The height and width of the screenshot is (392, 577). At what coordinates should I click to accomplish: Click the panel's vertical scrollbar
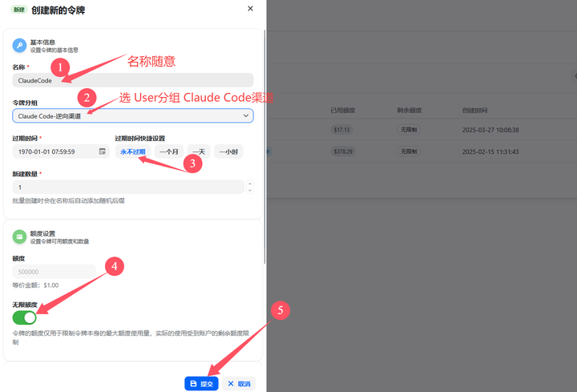click(264, 147)
